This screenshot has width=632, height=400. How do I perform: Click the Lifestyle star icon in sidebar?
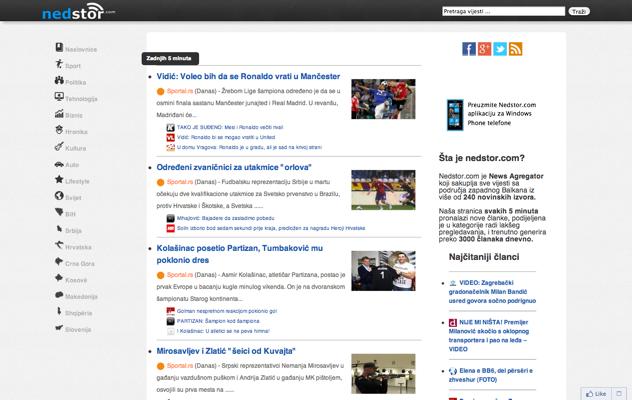pos(58,180)
